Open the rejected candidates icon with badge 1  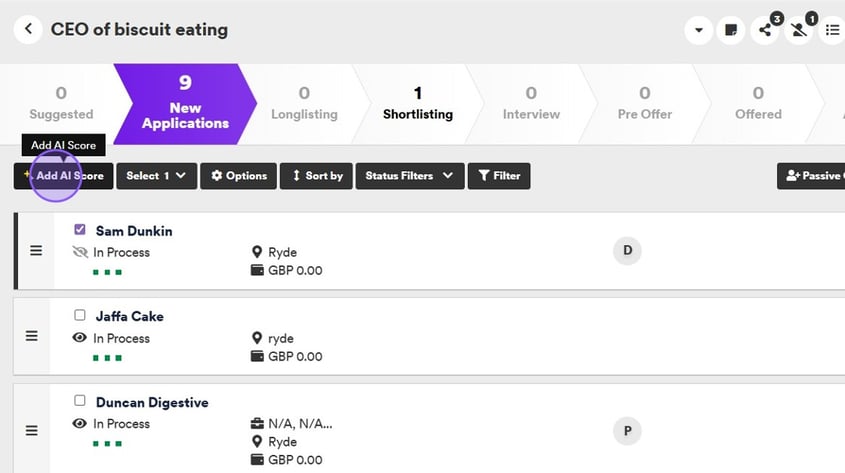[x=799, y=30]
